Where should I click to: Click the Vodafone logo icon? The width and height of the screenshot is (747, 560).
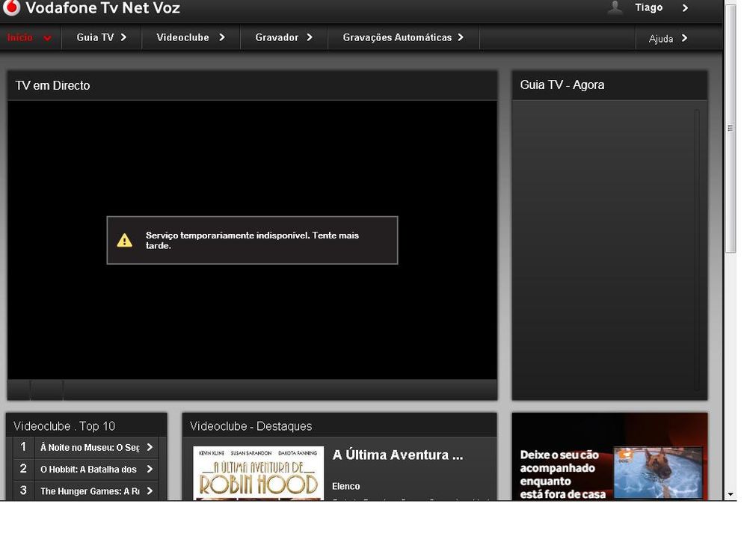10,9
